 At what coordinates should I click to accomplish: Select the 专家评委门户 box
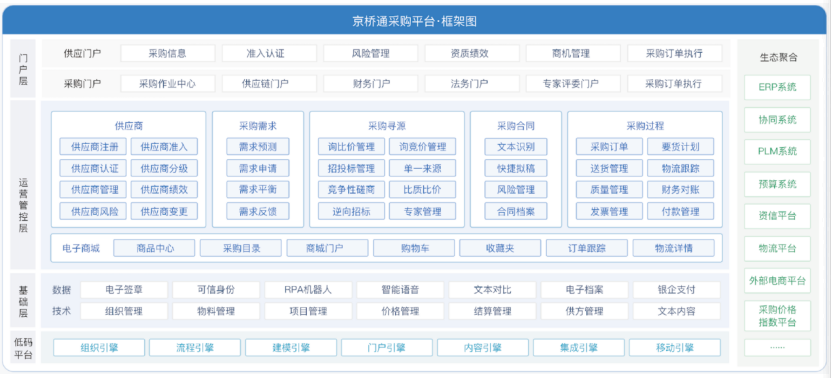coord(573,83)
